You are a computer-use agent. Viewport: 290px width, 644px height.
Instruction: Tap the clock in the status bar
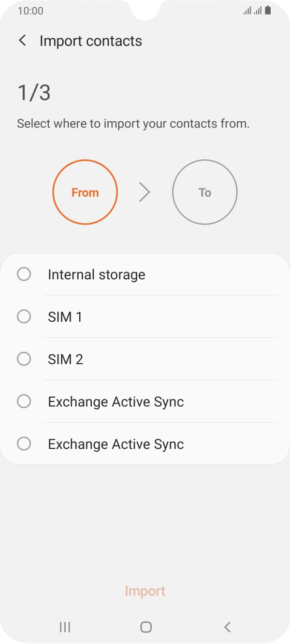(30, 11)
